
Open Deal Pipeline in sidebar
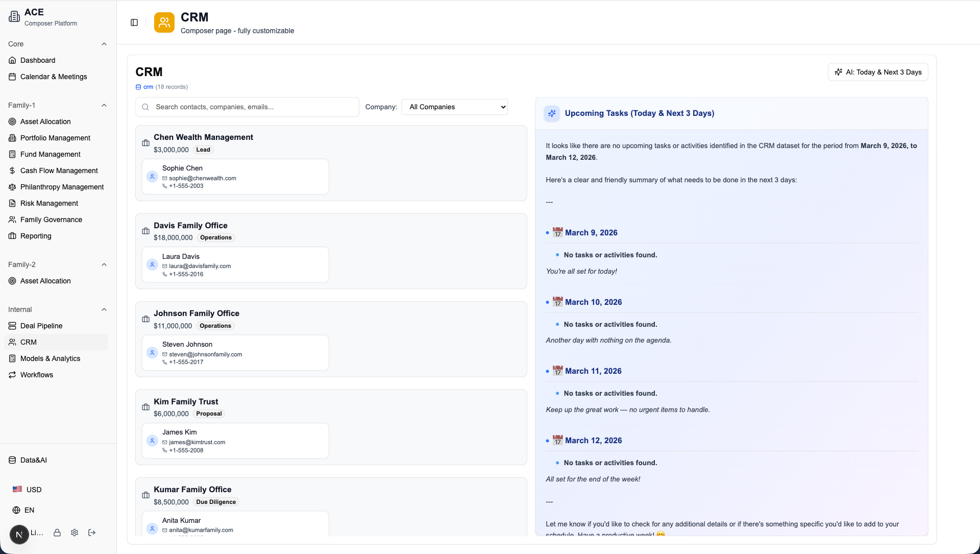click(x=41, y=326)
